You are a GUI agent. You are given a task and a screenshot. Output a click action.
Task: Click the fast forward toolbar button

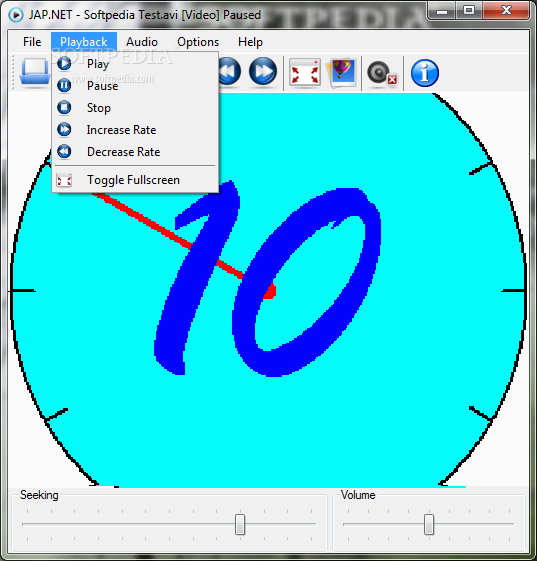(263, 72)
